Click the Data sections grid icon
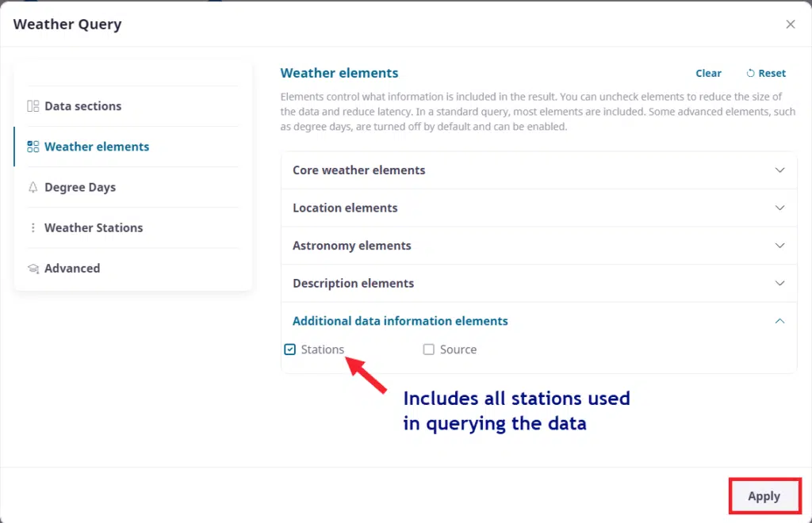Image resolution: width=812 pixels, height=523 pixels. 33,106
